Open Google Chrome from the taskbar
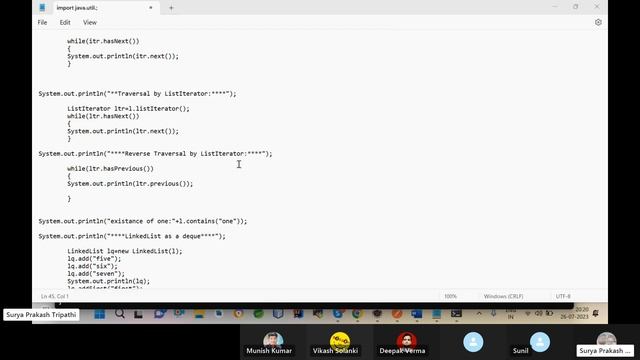The width and height of the screenshot is (640, 360). (358, 313)
